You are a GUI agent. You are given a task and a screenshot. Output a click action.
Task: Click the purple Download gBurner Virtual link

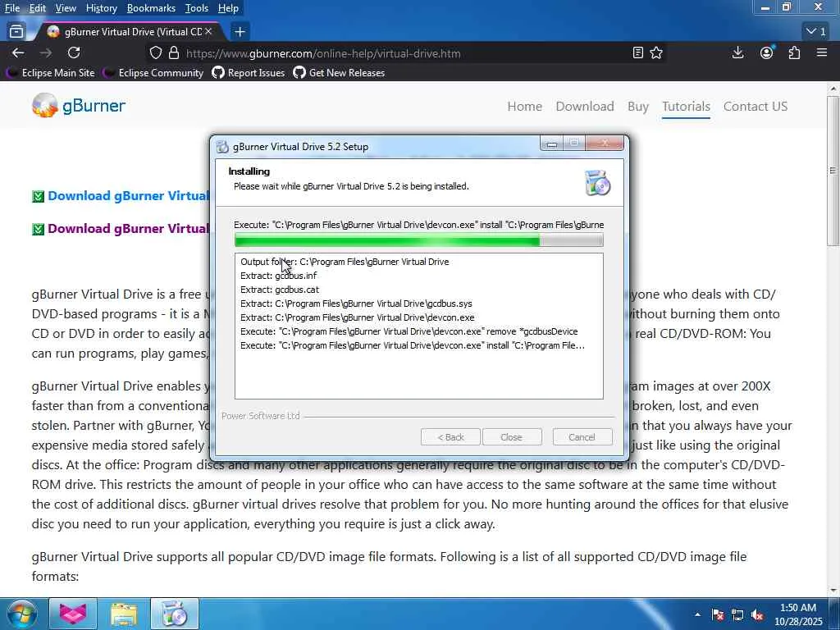[128, 229]
